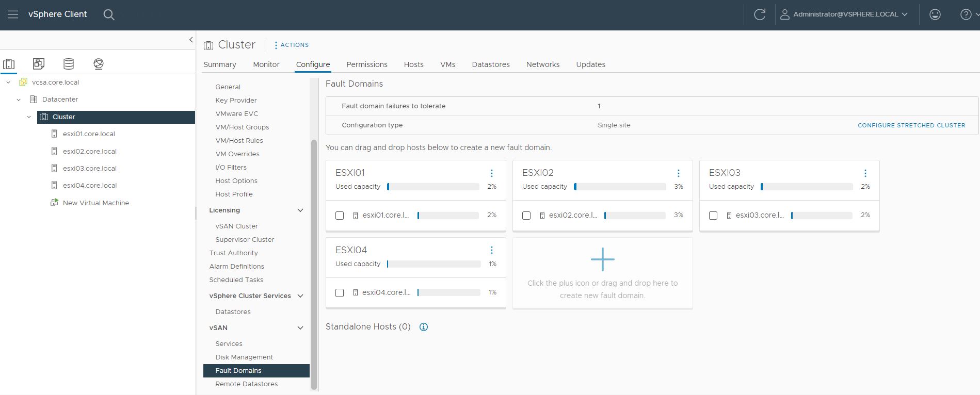
Task: Click esxi01.core.local host icon in tree
Action: pyautogui.click(x=54, y=134)
